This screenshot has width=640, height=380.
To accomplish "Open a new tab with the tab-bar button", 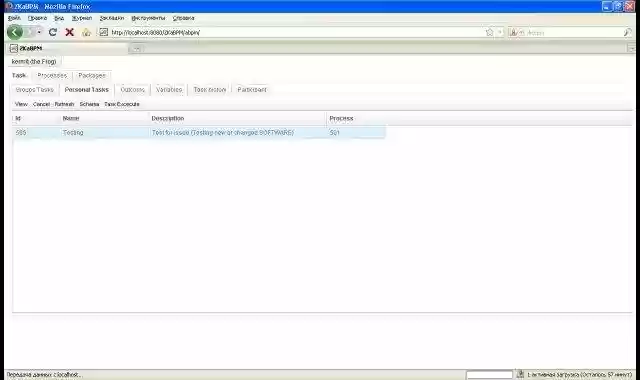I will click(136, 49).
